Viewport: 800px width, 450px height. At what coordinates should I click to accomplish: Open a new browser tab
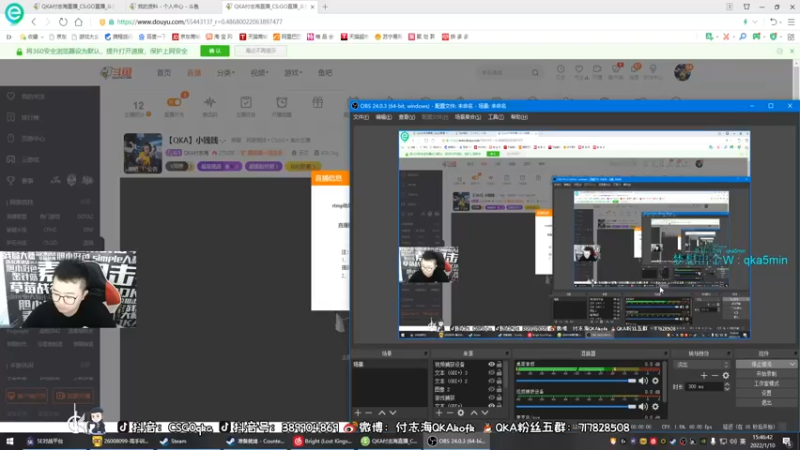tap(325, 7)
